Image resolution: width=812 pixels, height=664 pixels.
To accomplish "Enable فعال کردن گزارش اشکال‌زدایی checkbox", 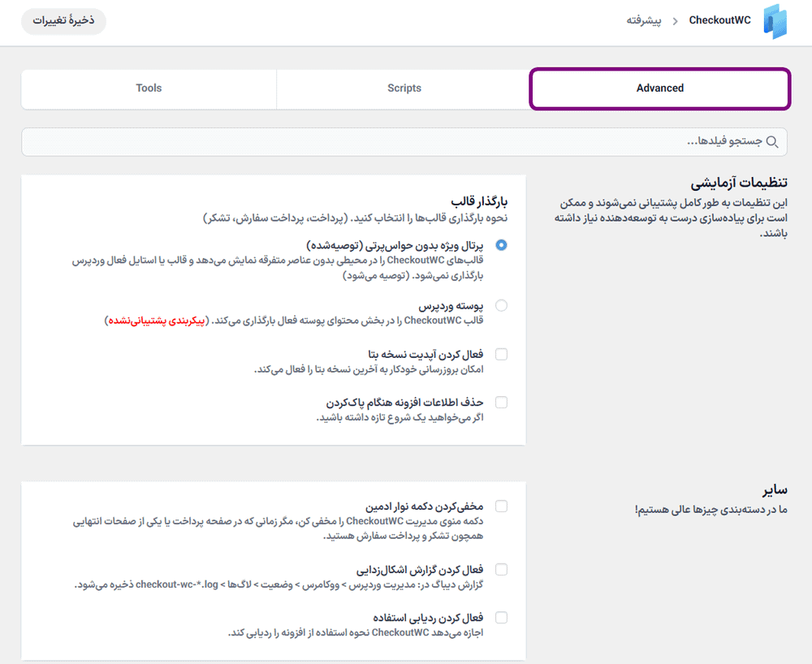I will pyautogui.click(x=501, y=569).
